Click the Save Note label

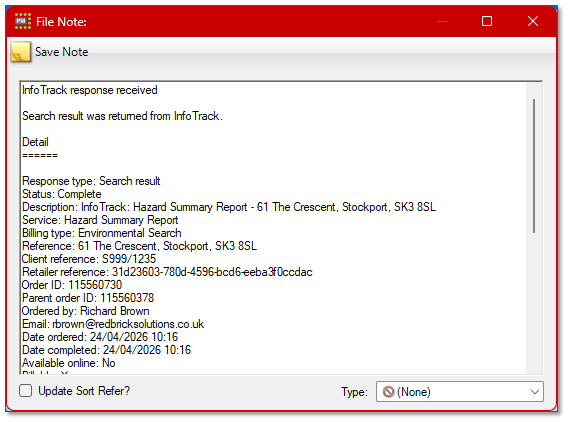click(62, 52)
